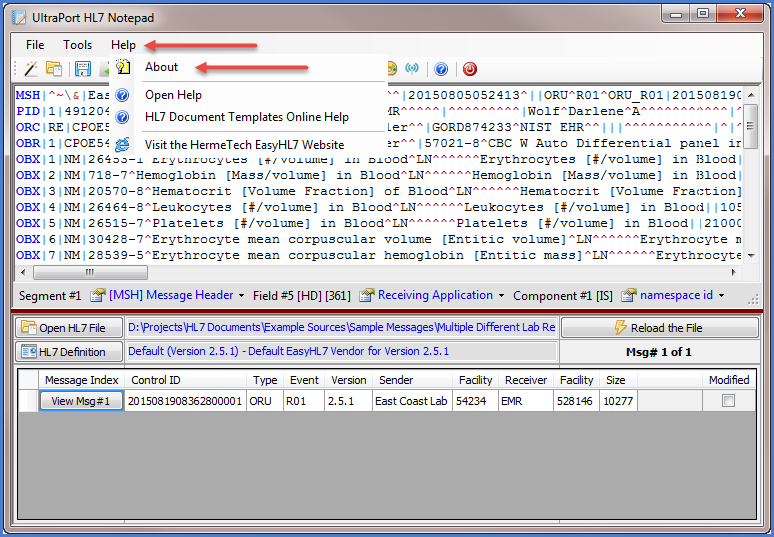Image resolution: width=774 pixels, height=537 pixels.
Task: Click the Receiving Application link
Action: [435, 295]
